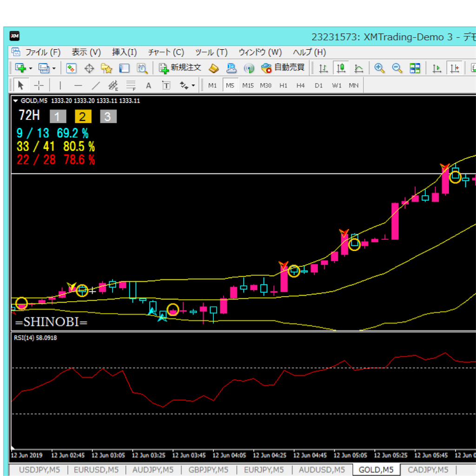Switch to Bar Chart display
This screenshot has height=476, width=476.
point(324,68)
